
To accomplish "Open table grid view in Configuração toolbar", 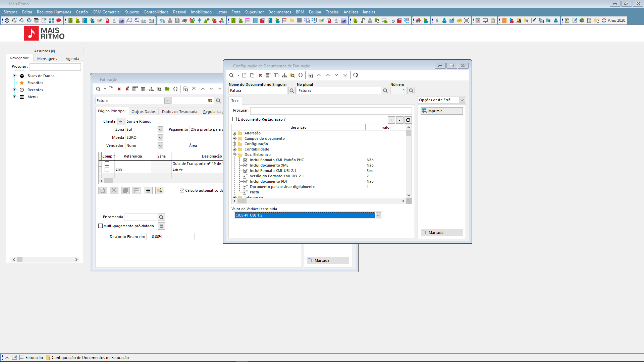I will pyautogui.click(x=276, y=75).
